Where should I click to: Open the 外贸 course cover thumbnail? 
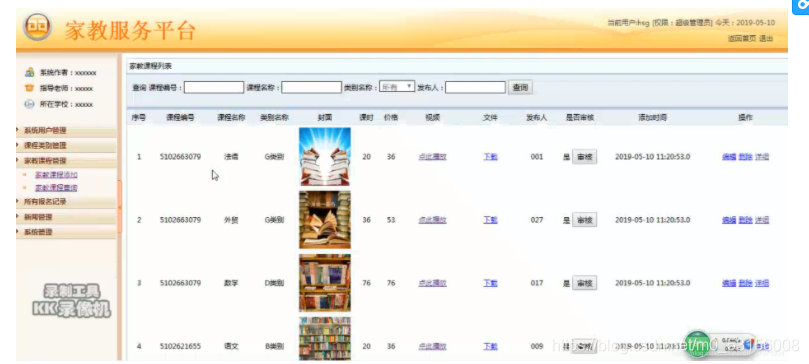(325, 220)
